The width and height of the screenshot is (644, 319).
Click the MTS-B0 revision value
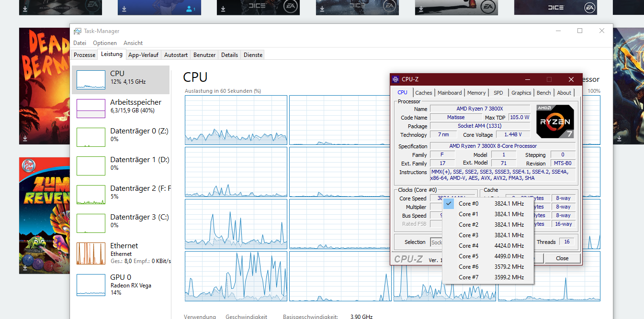[x=563, y=164]
